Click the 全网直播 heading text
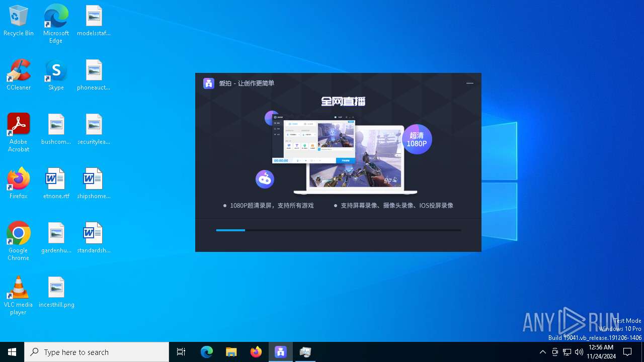The width and height of the screenshot is (644, 362). [343, 102]
